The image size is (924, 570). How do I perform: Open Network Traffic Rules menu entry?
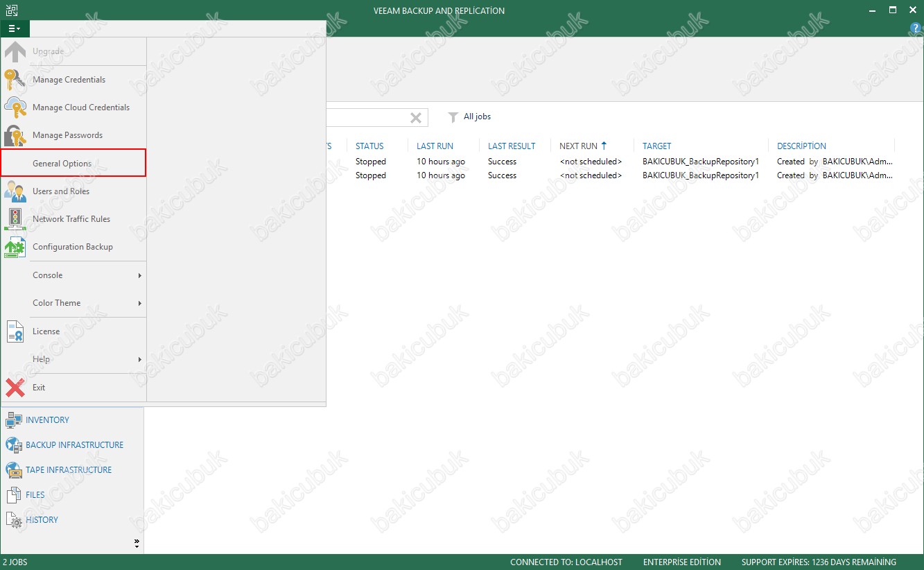pos(73,219)
